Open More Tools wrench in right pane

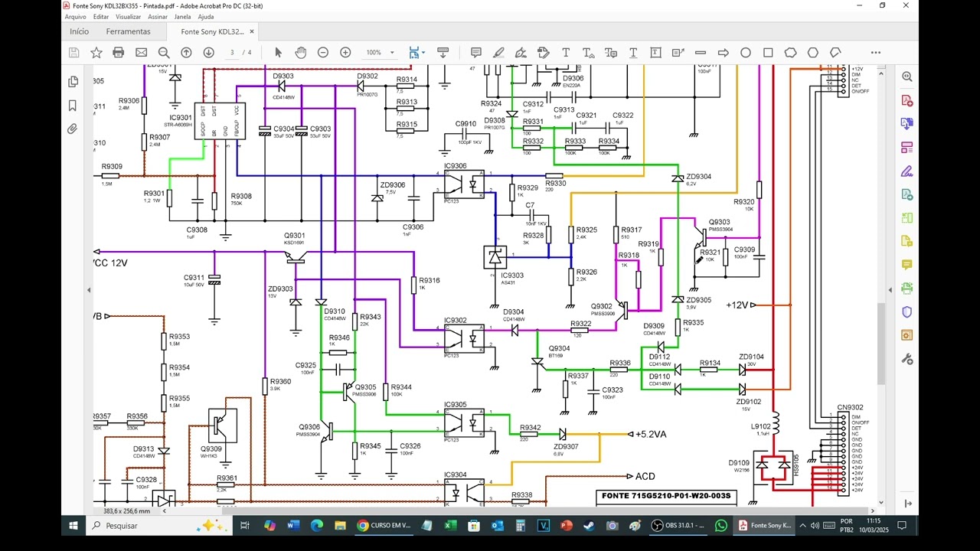pos(906,359)
